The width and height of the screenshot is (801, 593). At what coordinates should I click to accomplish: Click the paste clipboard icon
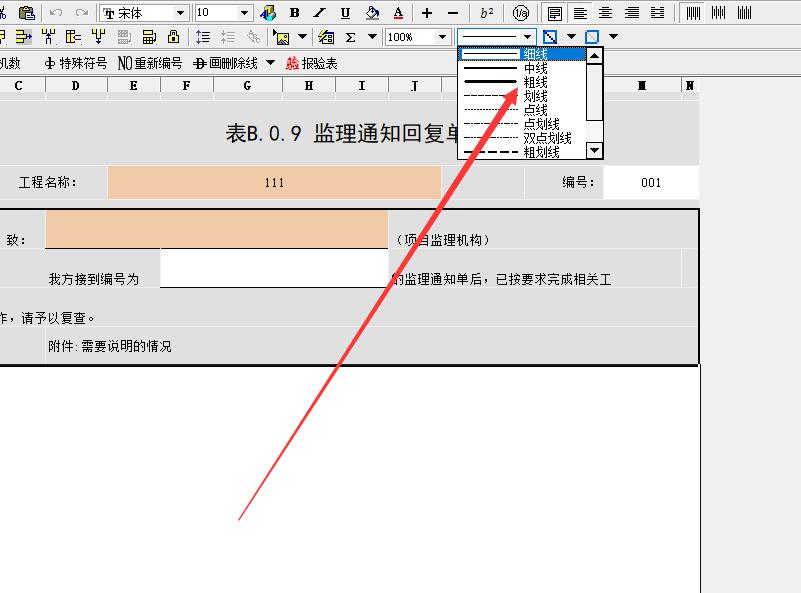point(26,12)
